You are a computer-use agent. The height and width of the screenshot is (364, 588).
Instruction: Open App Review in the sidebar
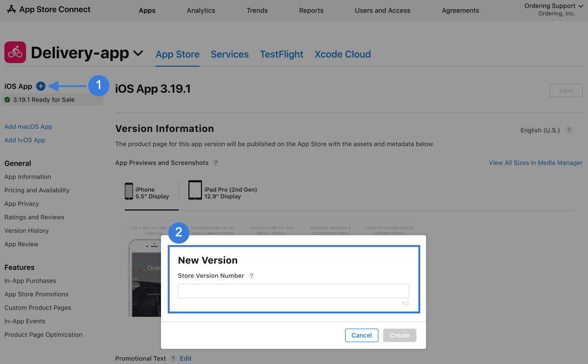pyautogui.click(x=21, y=244)
